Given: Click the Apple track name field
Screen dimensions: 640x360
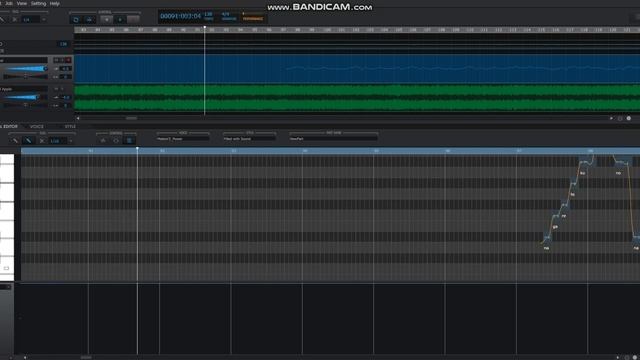Looking at the screenshot, I should pos(24,89).
